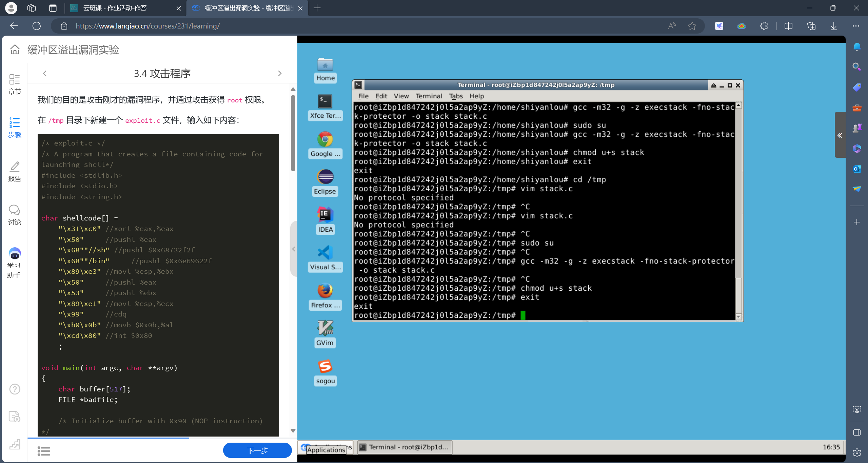868x463 pixels.
Task: Click the Firefox desktop icon
Action: pyautogui.click(x=325, y=291)
